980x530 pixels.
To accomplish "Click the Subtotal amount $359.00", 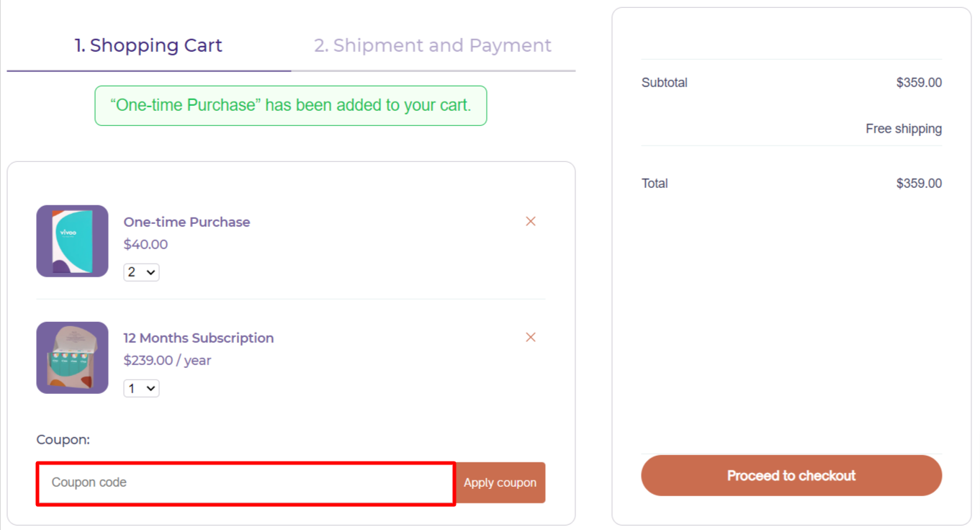I will (x=919, y=83).
